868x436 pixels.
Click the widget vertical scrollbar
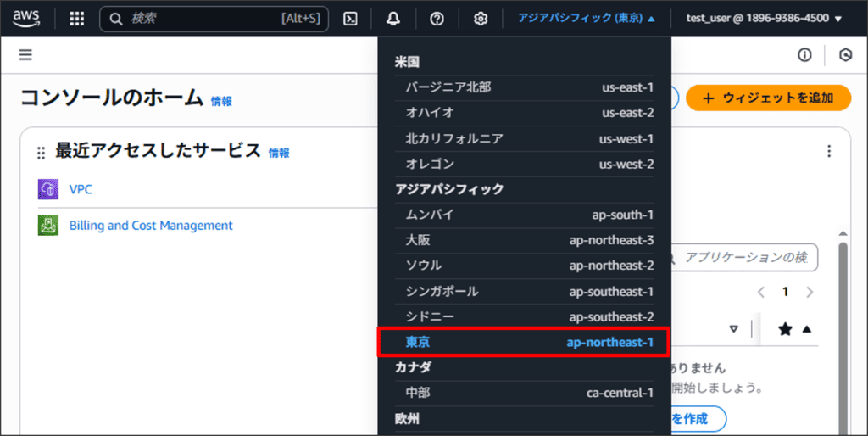(x=843, y=338)
